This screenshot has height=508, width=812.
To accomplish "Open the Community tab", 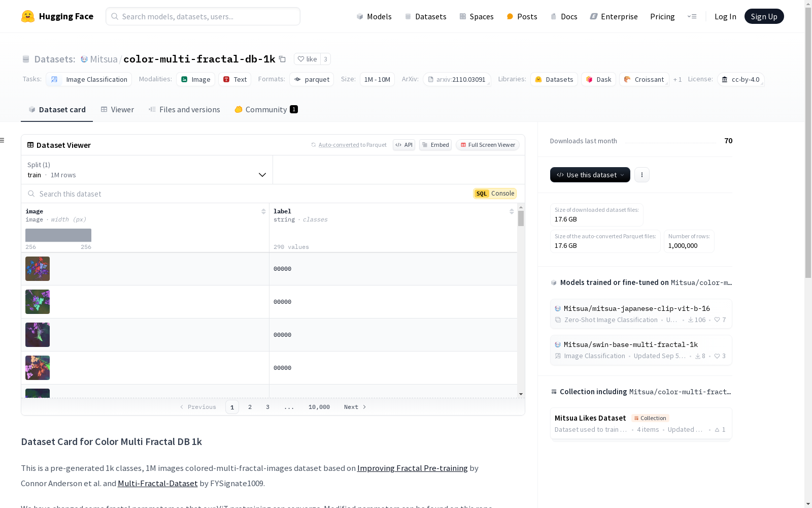I will pos(266,109).
